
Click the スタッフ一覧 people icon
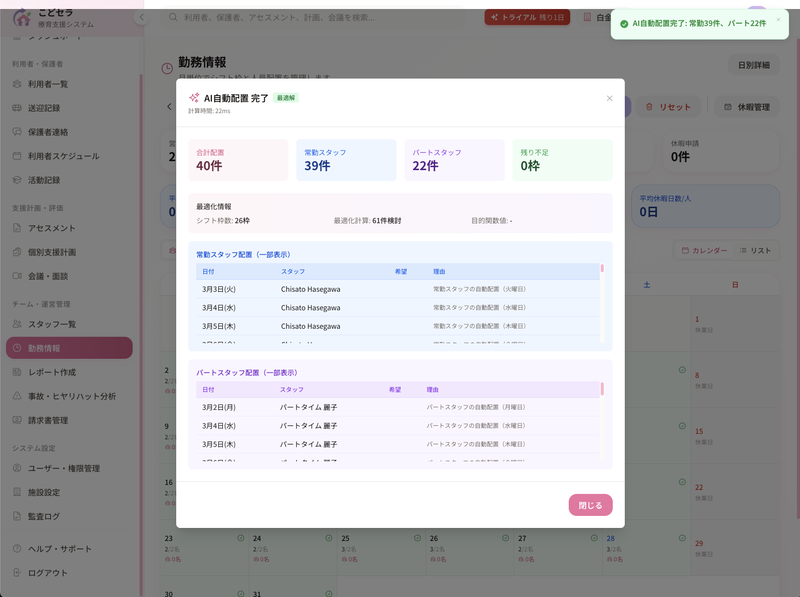tap(17, 324)
